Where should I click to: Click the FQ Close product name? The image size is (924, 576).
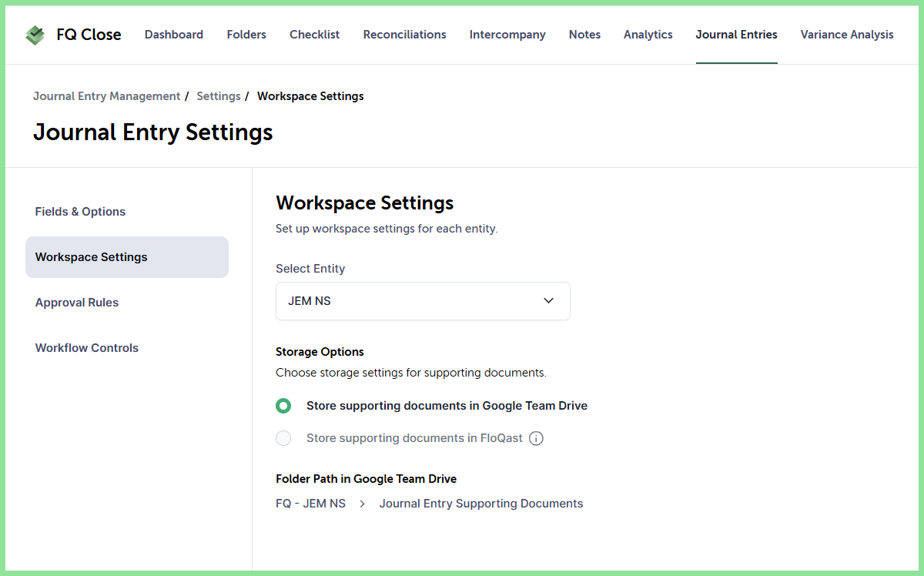(89, 35)
